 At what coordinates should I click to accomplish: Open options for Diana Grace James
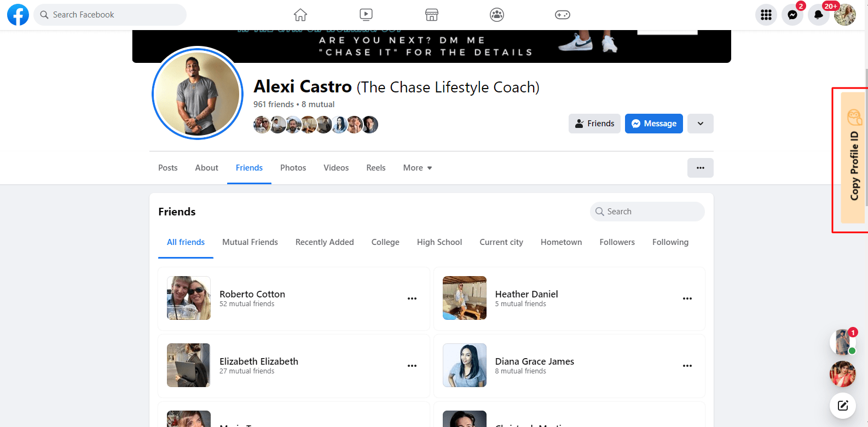pyautogui.click(x=687, y=366)
